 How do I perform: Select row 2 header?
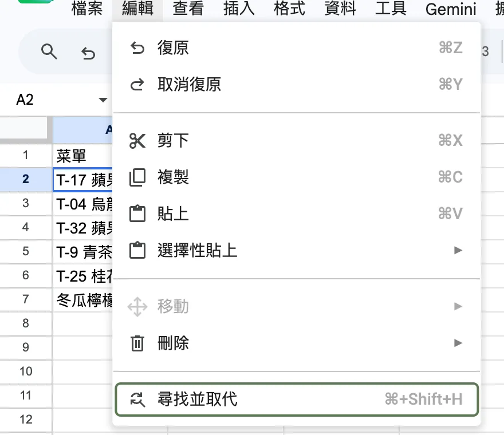click(26, 179)
